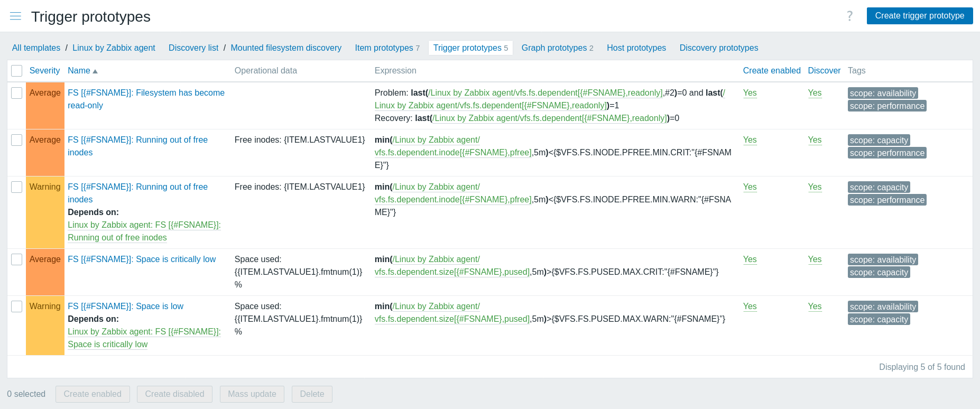Open the hamburger sidebar menu
Screen dimensions: 980x409
point(16,16)
